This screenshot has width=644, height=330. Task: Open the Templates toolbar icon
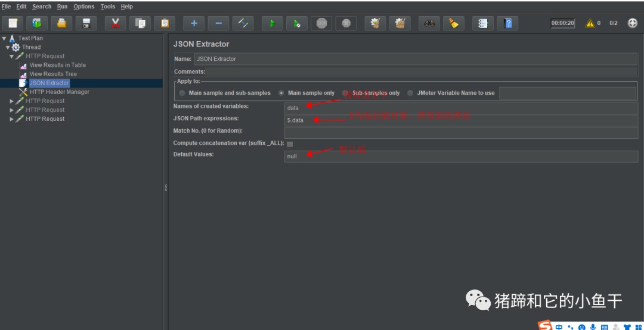[37, 23]
